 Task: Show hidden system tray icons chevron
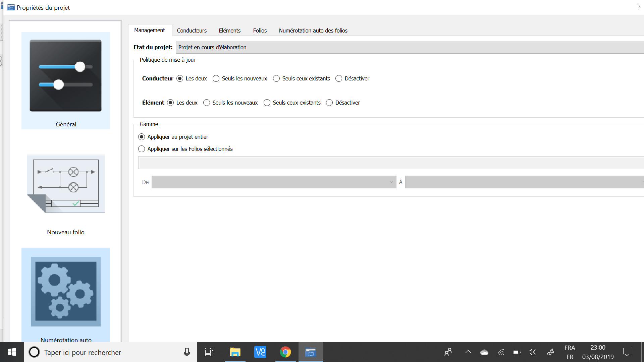pos(468,352)
